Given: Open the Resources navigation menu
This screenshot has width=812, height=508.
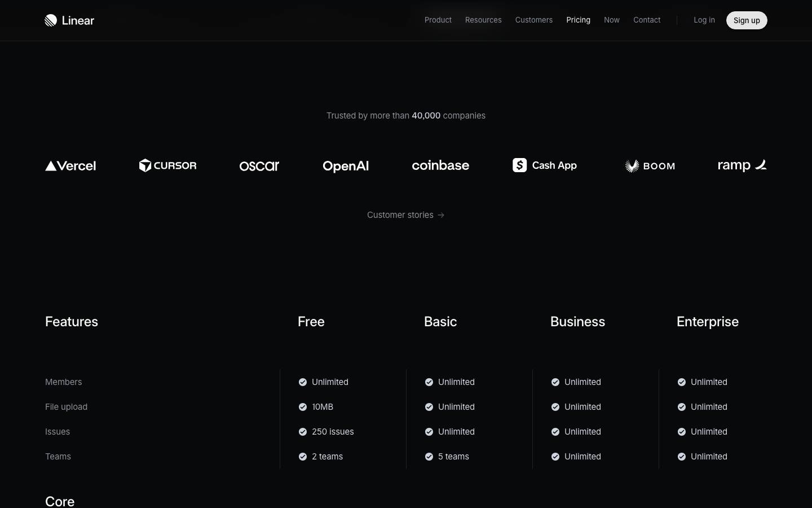Looking at the screenshot, I should pos(483,20).
